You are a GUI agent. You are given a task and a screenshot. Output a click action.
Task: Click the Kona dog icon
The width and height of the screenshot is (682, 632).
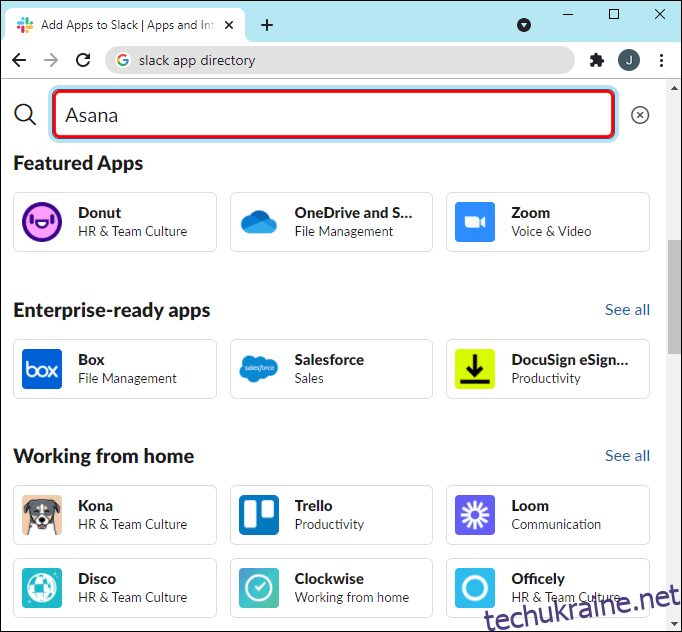tap(42, 515)
